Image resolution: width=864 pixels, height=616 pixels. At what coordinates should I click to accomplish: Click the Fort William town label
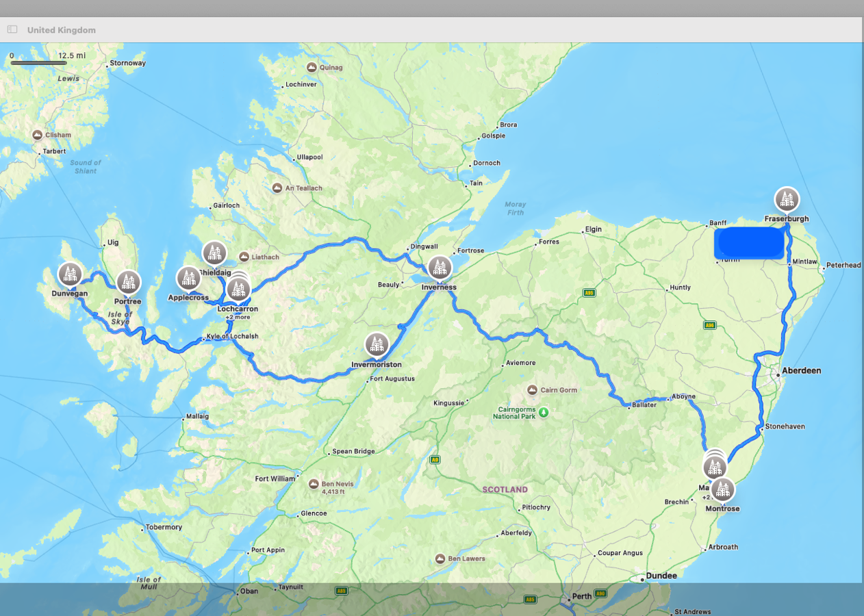(275, 479)
